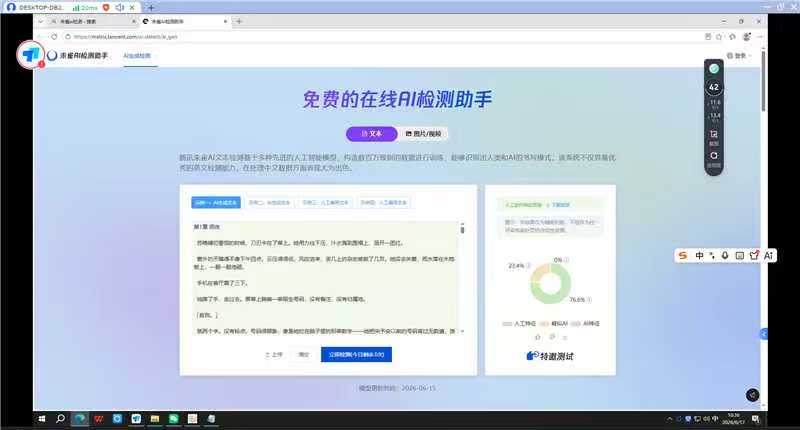Click the text area's inner scrollbar thumb
The width and height of the screenshot is (800, 430).
click(x=462, y=229)
